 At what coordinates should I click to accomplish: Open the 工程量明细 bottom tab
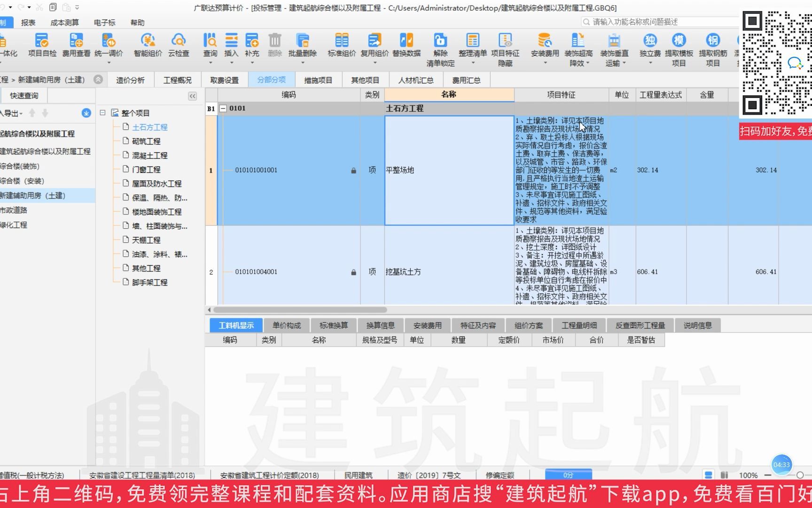coord(579,325)
